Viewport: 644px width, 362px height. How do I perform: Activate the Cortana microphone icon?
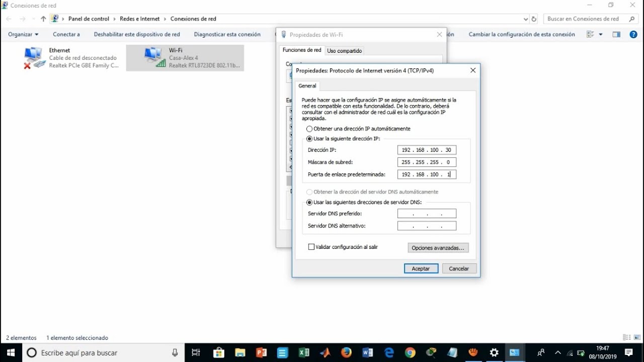[175, 353]
